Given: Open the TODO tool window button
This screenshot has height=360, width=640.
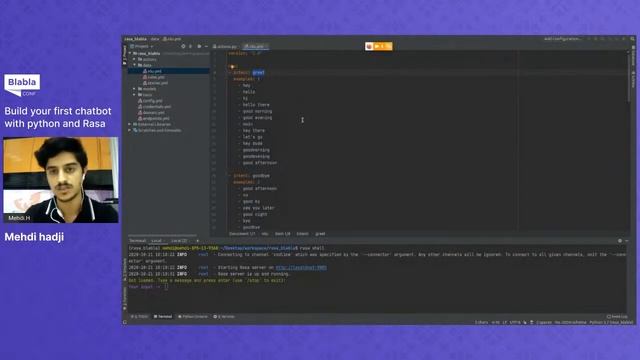Looking at the screenshot, I should coord(140,317).
